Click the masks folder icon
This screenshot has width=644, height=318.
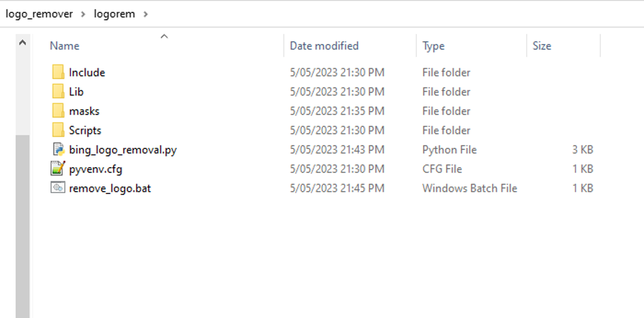pos(58,111)
